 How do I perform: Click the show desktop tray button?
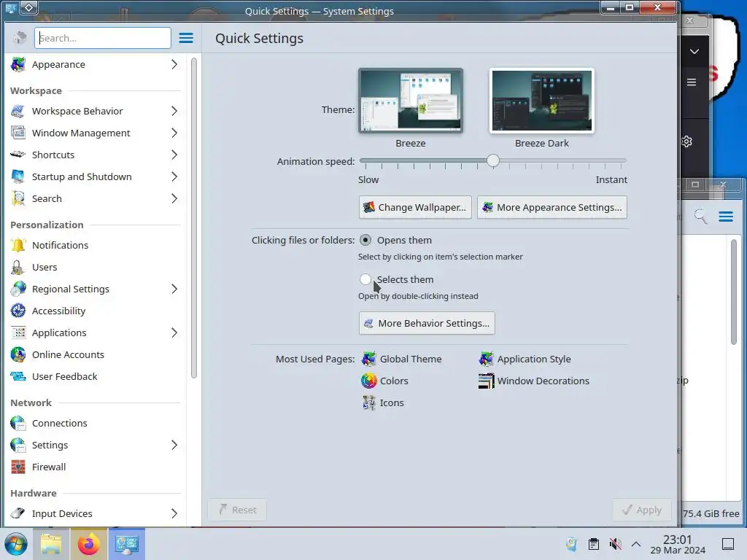coord(728,544)
